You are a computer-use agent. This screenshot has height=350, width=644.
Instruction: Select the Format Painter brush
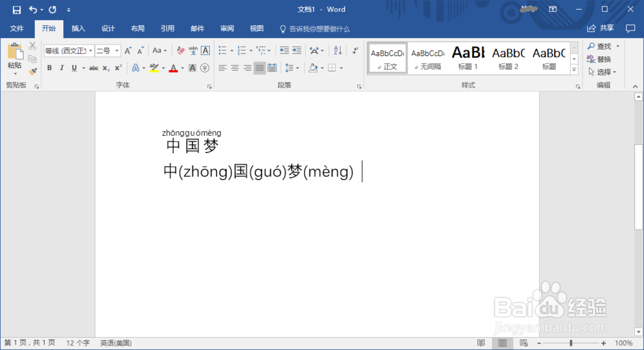click(32, 71)
